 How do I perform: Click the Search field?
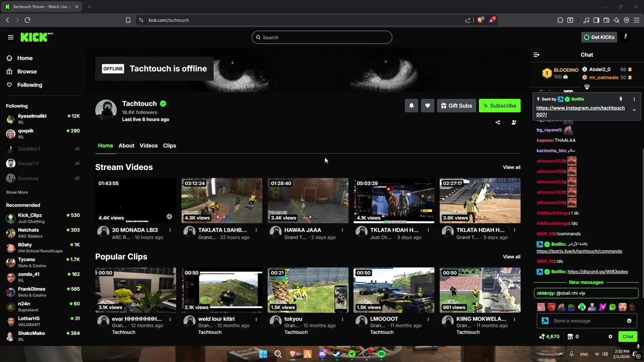click(x=322, y=37)
